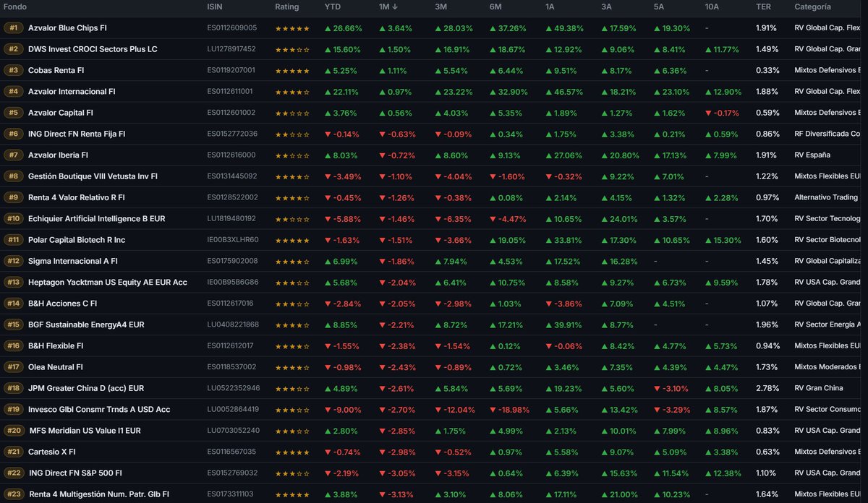The height and width of the screenshot is (503, 868).
Task: Sort table by the YTD column header
Action: [333, 7]
